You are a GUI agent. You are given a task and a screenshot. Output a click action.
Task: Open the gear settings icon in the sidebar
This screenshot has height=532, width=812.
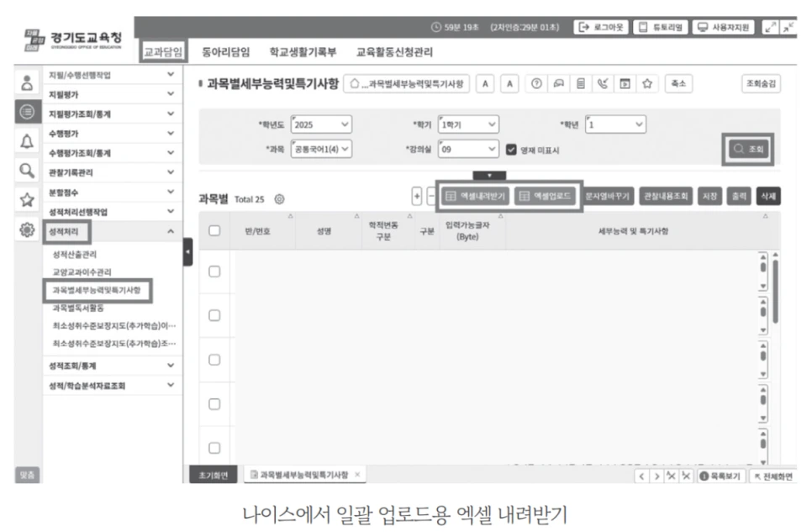click(x=26, y=230)
